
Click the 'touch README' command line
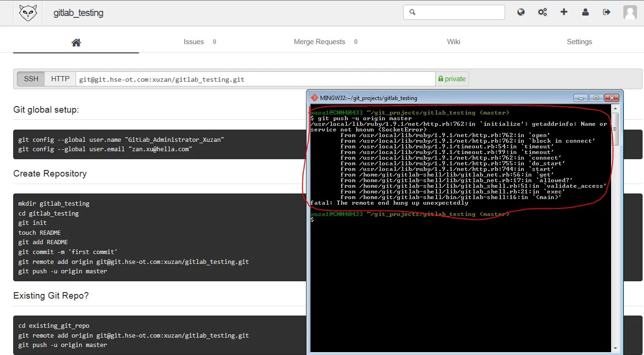pos(39,232)
